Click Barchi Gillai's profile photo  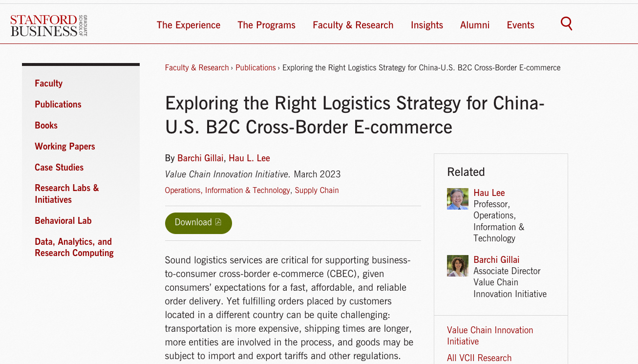457,266
